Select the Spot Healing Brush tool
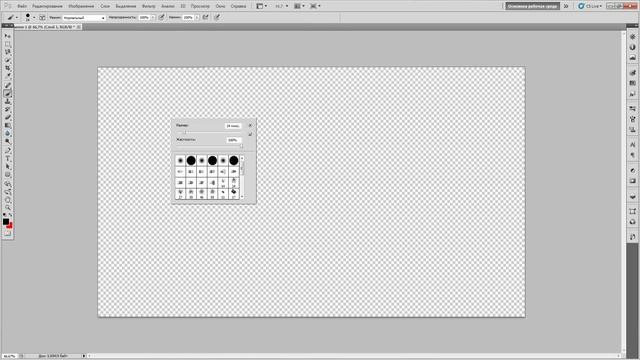 [x=7, y=86]
